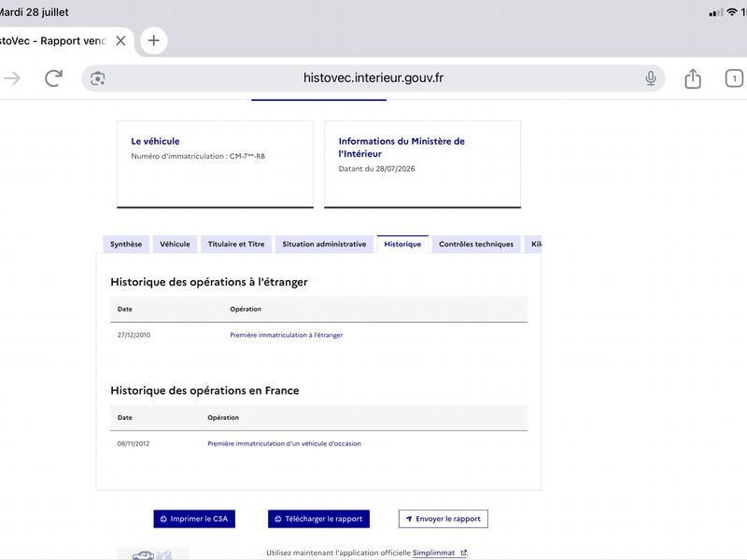Click the Historique des opérations à l'étranger heading
This screenshot has width=747, height=560.
pyautogui.click(x=209, y=282)
